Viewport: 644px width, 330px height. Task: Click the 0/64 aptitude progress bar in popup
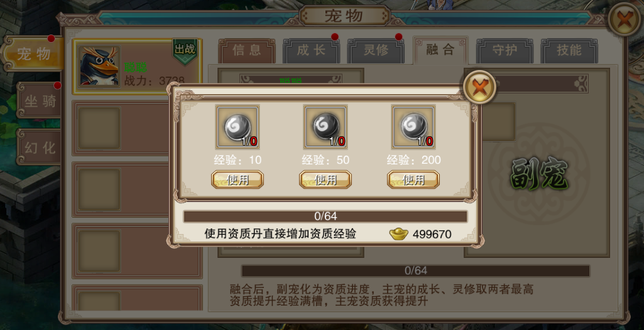point(325,216)
